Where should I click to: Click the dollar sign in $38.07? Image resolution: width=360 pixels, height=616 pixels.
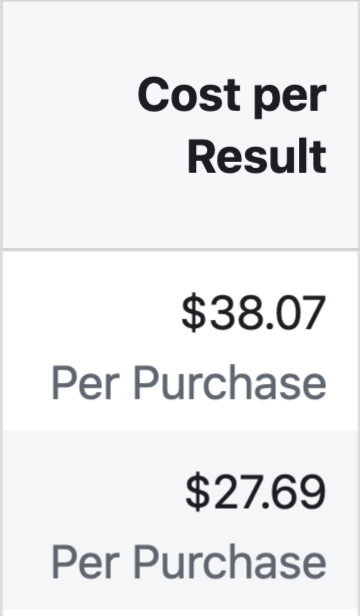pos(194,313)
